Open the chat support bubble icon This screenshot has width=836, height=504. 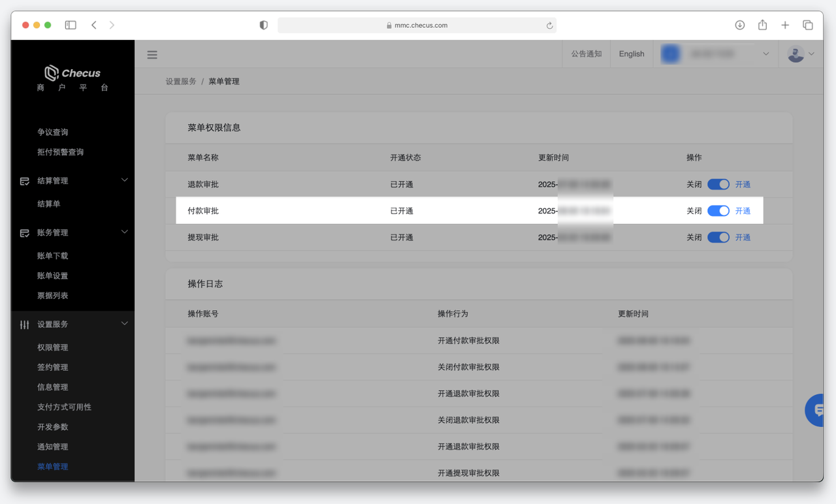click(x=816, y=411)
